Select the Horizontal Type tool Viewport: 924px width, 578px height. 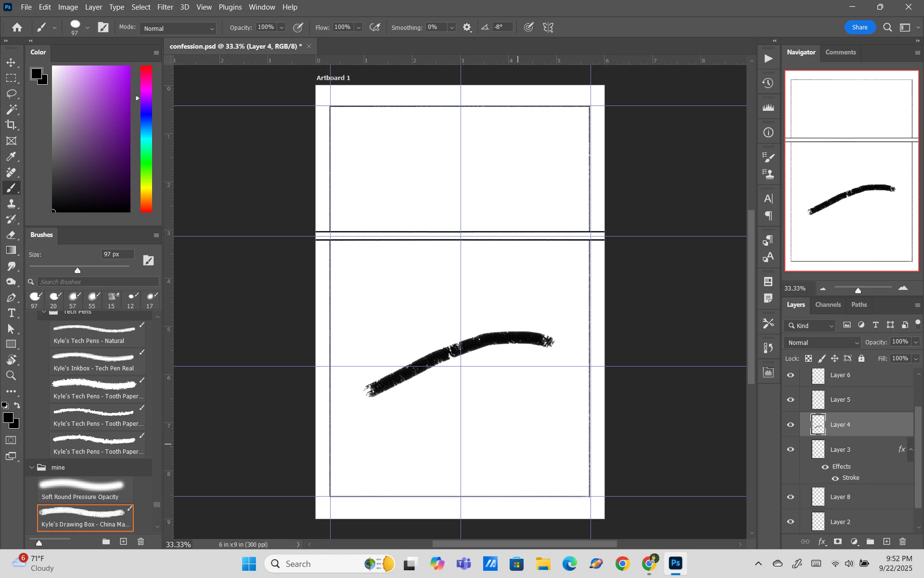point(11,313)
